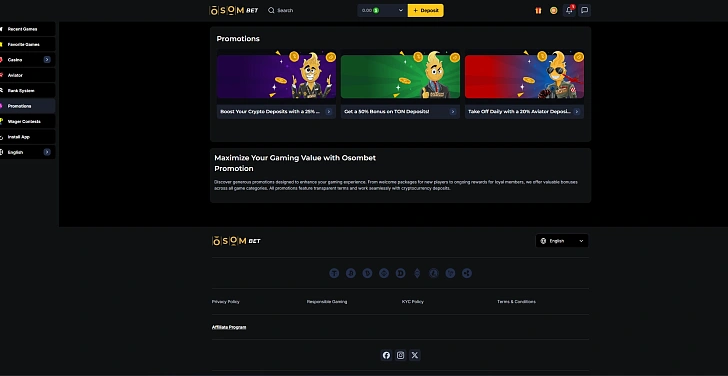The width and height of the screenshot is (728, 376).
Task: Open arrow on Aviator 20% deposit promotion
Action: click(577, 111)
